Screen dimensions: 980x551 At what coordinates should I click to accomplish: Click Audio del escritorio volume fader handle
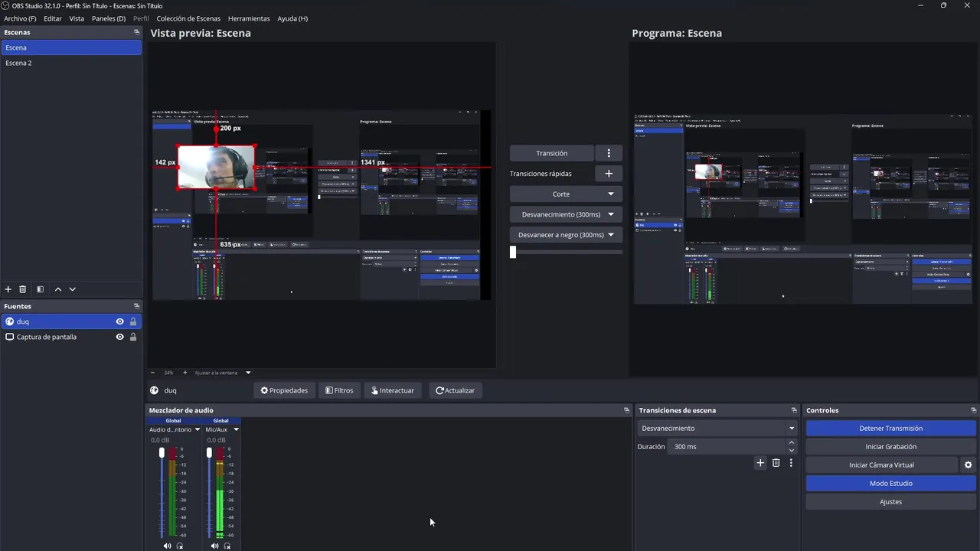pyautogui.click(x=162, y=453)
